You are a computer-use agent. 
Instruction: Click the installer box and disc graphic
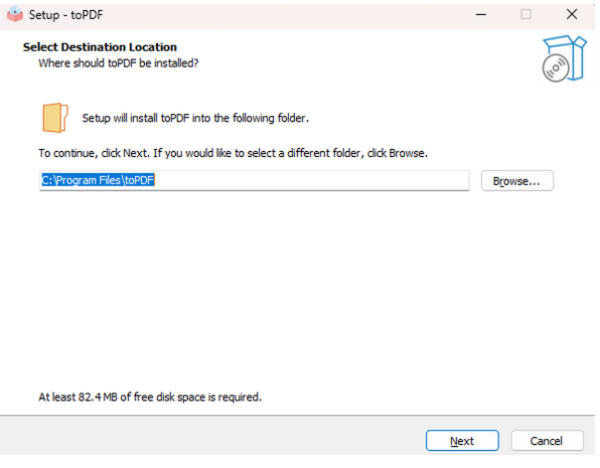(x=564, y=58)
